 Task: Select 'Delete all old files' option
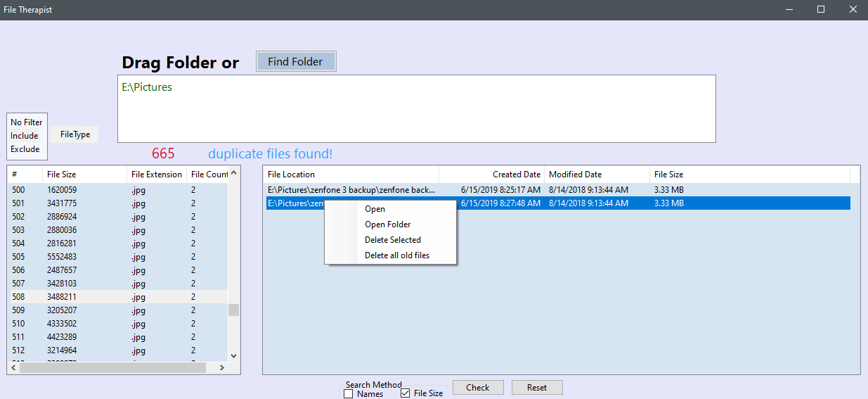coord(396,255)
